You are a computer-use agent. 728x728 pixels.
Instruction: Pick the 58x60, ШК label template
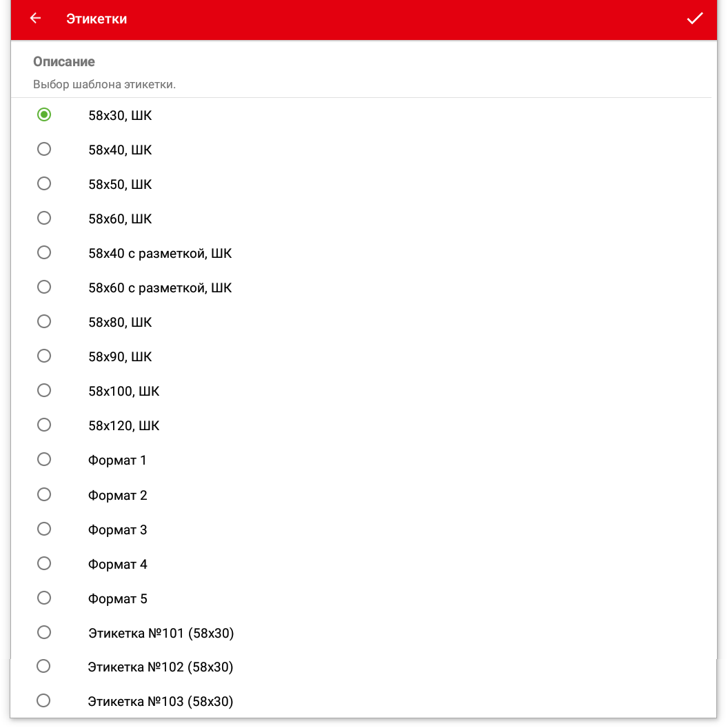(44, 219)
